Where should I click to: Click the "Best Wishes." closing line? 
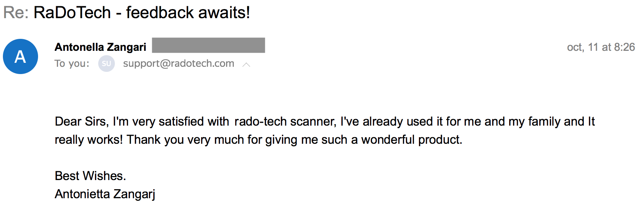90,176
